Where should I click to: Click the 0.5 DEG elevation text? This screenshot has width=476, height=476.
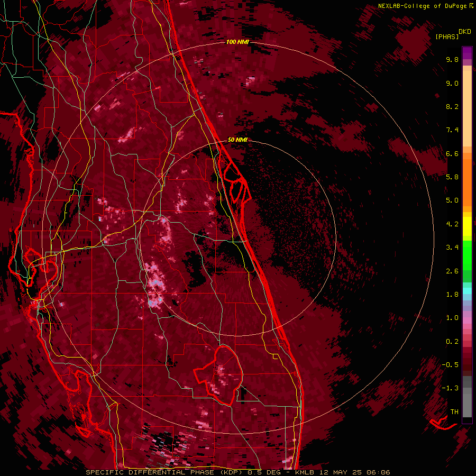point(266,472)
